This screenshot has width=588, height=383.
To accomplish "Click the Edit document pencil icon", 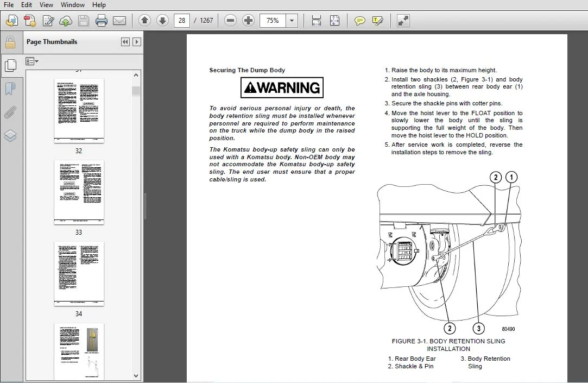I will tap(48, 21).
